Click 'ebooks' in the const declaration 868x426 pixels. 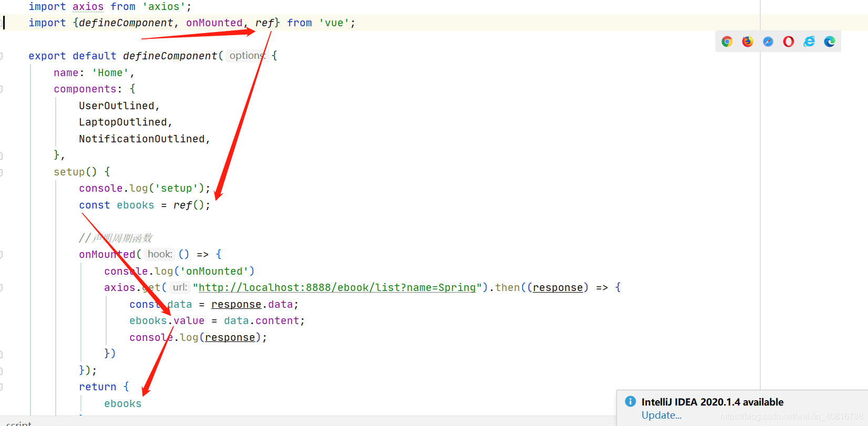[x=136, y=205]
